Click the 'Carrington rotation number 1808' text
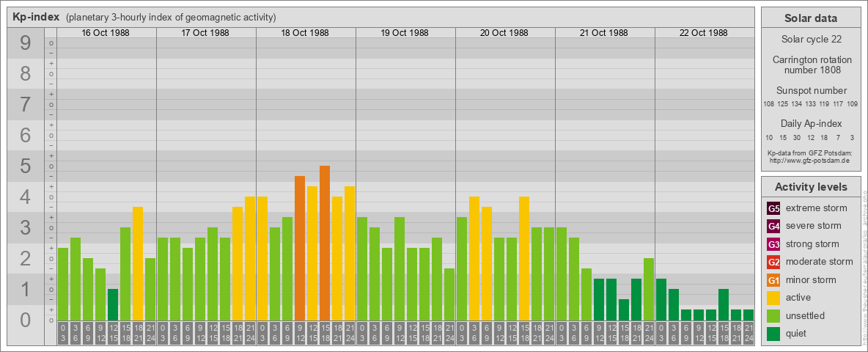The height and width of the screenshot is (352, 868). click(x=811, y=65)
